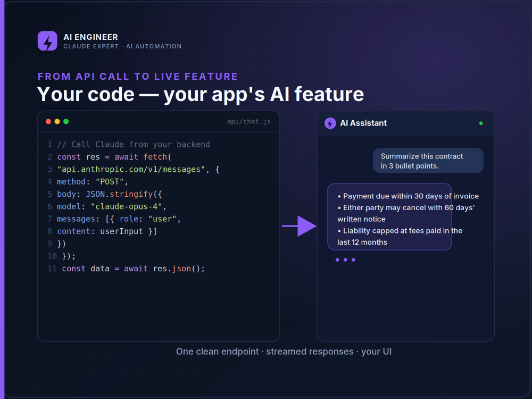Viewport: 532px width, 399px height.
Task: Click the yellow window dot
Action: click(x=57, y=121)
